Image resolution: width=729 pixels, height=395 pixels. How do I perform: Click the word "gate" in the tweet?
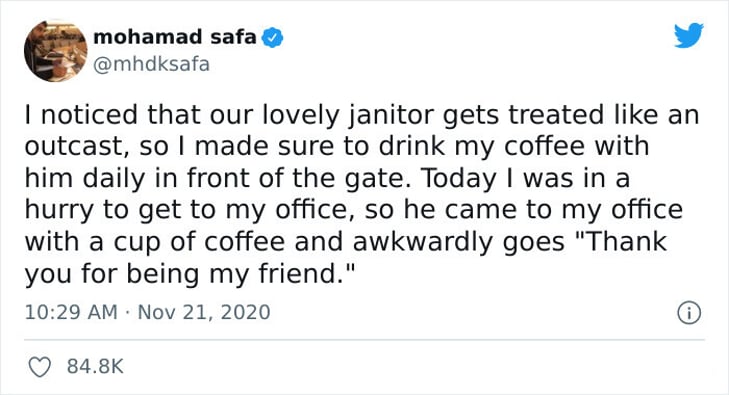coord(375,179)
